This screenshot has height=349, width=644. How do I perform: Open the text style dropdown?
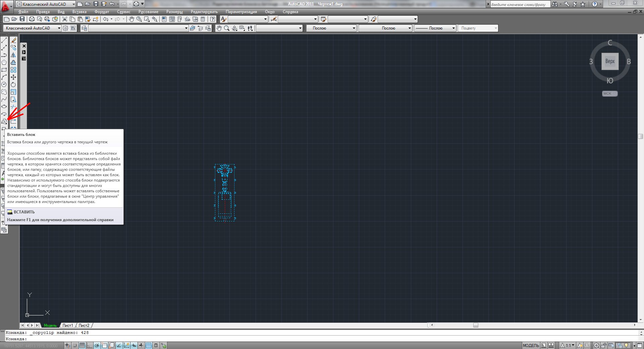click(x=248, y=19)
